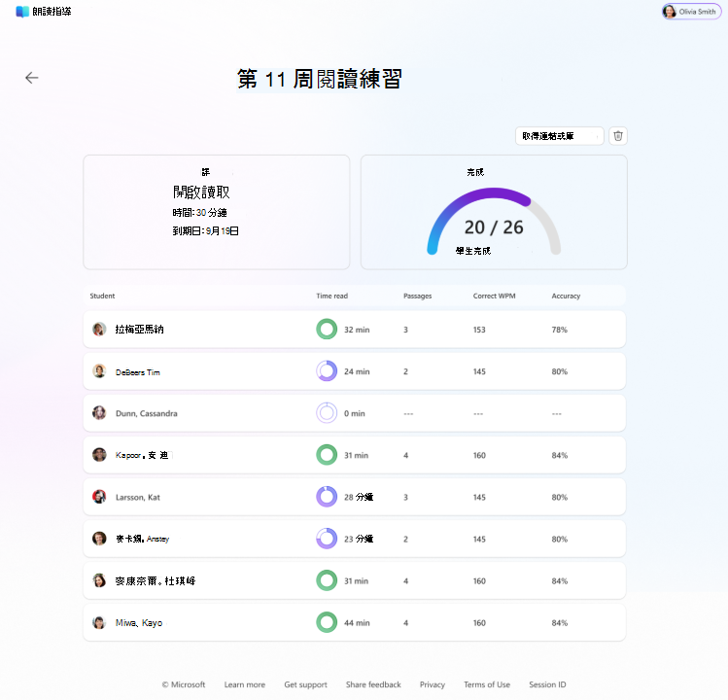The image size is (728, 700).
Task: Click the 44 min time value
Action: pyautogui.click(x=357, y=622)
